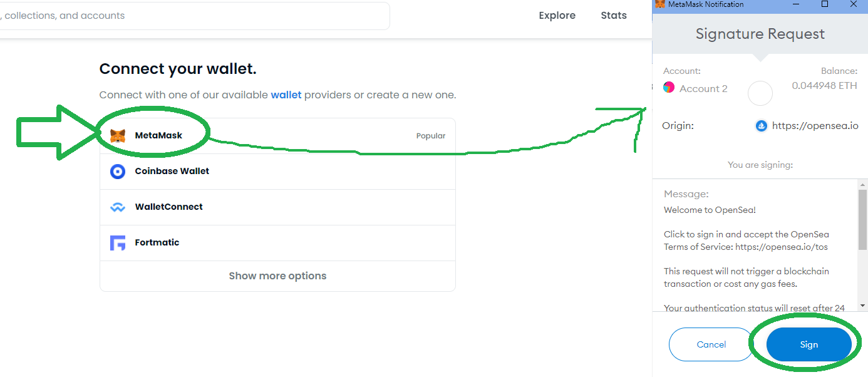This screenshot has width=868, height=377.
Task: Cancel the signature request
Action: tap(711, 344)
